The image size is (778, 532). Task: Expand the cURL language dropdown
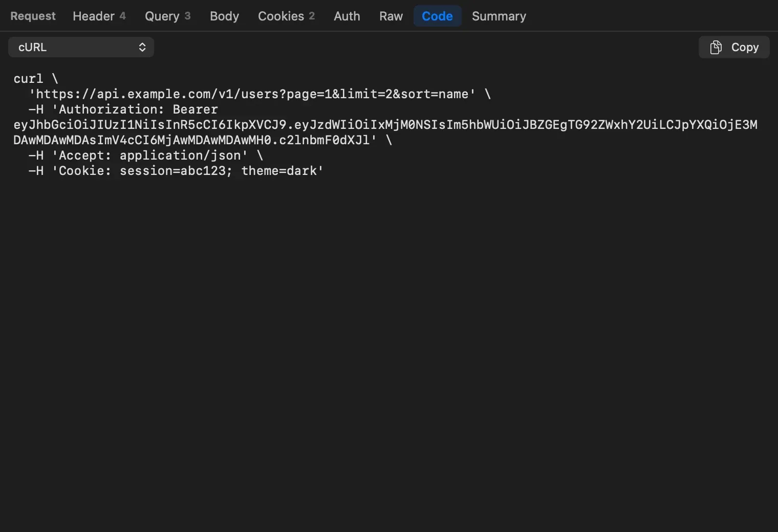(x=81, y=47)
